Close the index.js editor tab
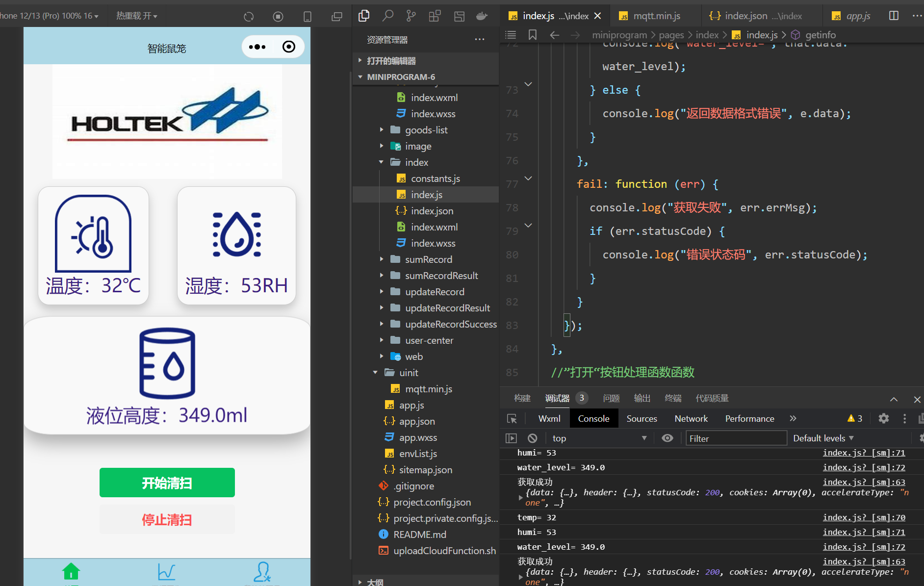 [x=597, y=16]
